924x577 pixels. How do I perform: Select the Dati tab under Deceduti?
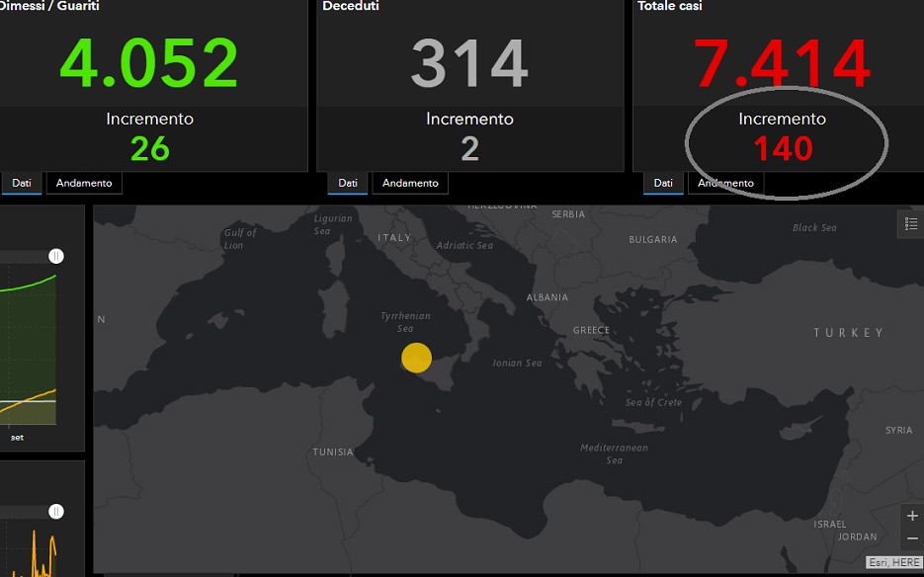coord(348,183)
